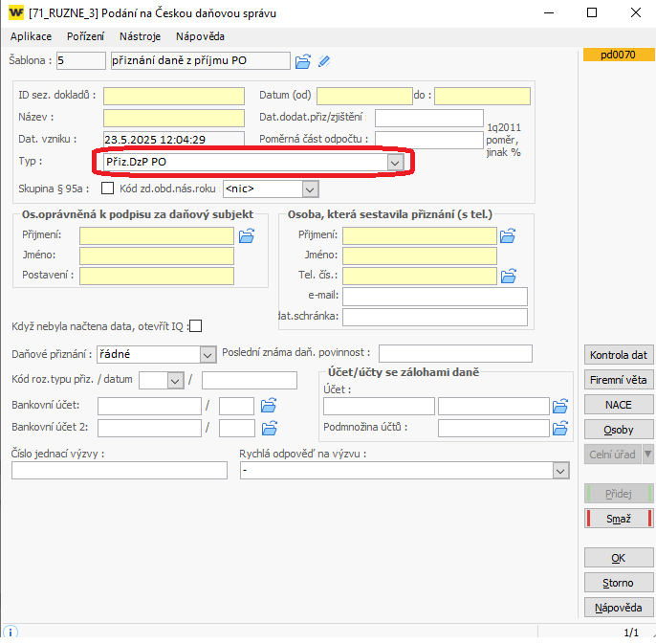This screenshot has height=644, width=656.
Task: Open folder icon beside Podmnožina účtů
Action: (560, 428)
